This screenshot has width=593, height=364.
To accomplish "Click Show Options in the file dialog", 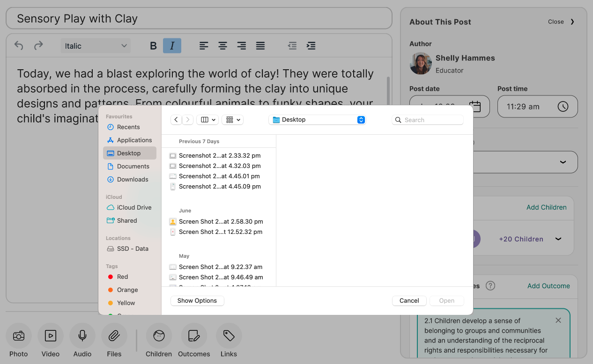I will coord(197,301).
